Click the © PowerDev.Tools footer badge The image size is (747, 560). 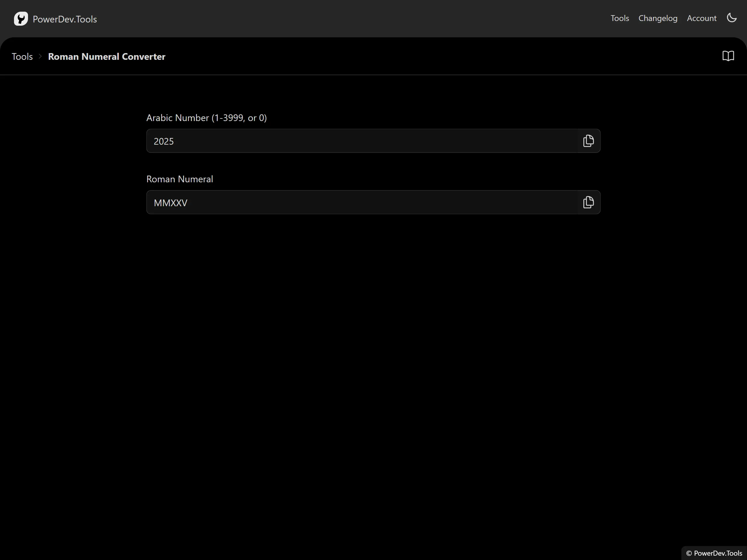[714, 553]
